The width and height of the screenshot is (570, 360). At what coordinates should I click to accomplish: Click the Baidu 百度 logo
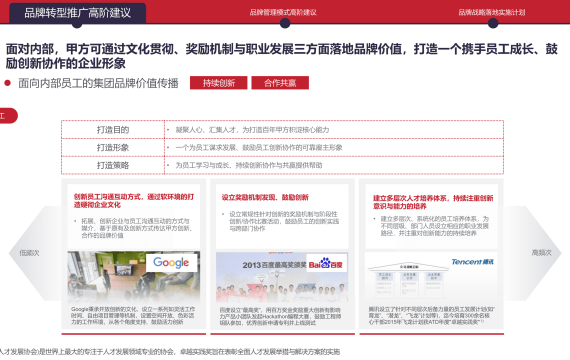click(326, 263)
